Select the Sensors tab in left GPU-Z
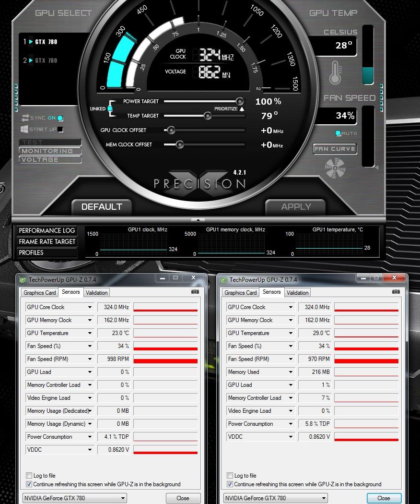The image size is (420, 504). tap(70, 292)
